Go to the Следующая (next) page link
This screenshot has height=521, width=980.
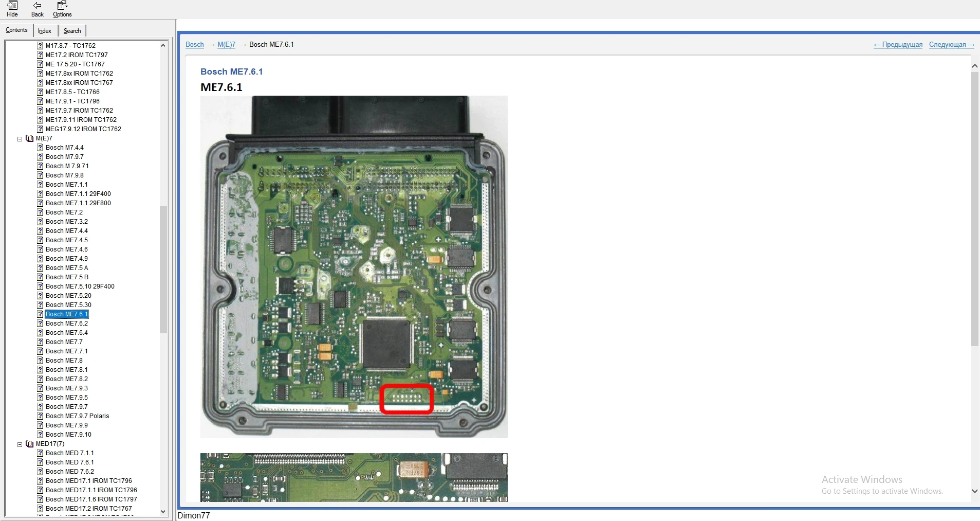tap(952, 45)
